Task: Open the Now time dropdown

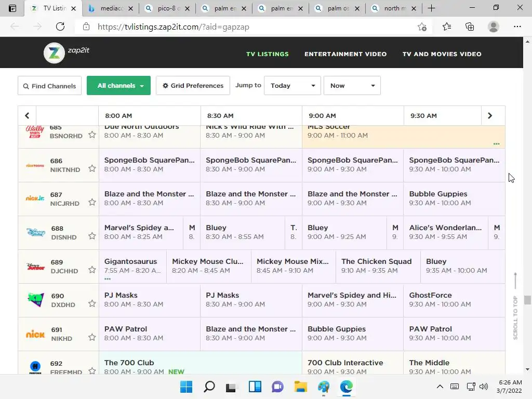Action: (352, 86)
